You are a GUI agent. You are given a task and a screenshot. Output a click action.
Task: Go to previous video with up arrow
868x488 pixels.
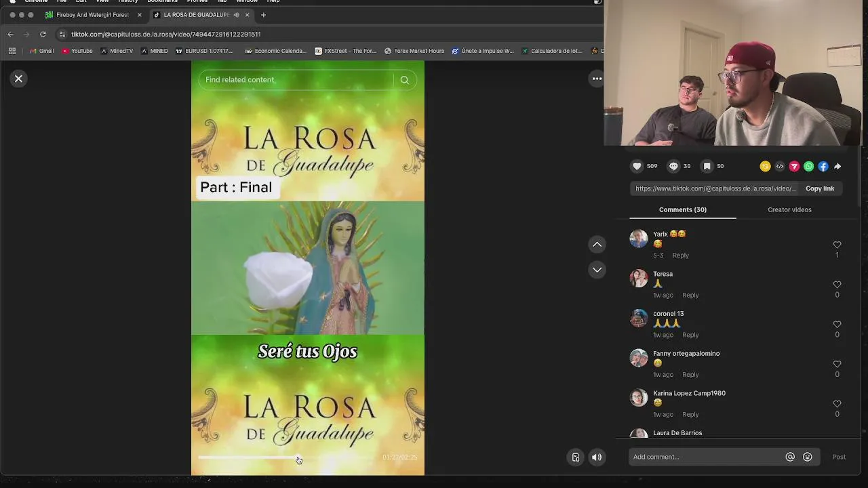(597, 244)
